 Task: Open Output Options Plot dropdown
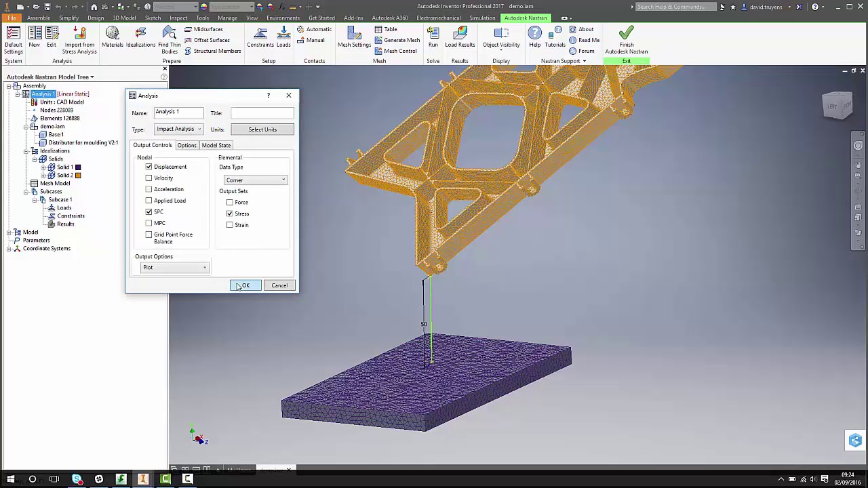174,267
